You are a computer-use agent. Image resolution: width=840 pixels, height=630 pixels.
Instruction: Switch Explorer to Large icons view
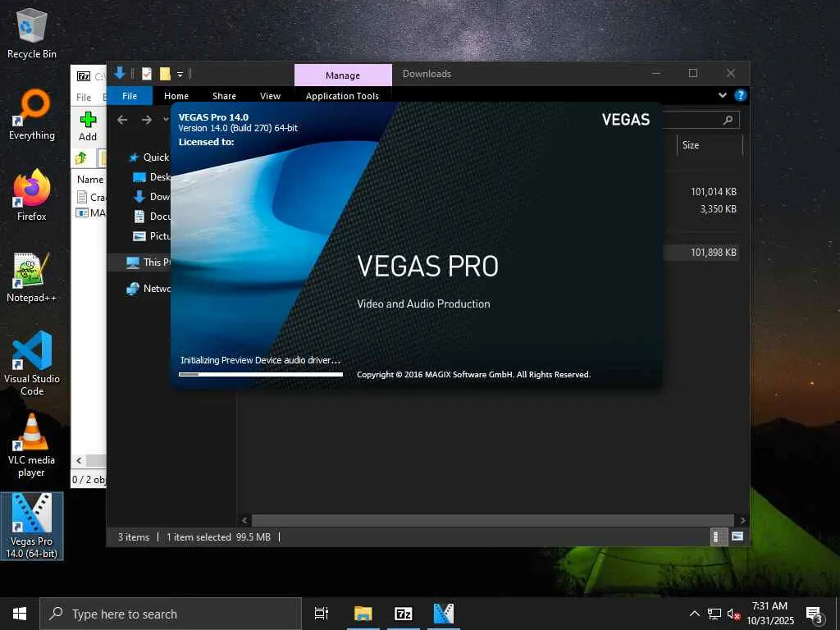click(x=737, y=536)
